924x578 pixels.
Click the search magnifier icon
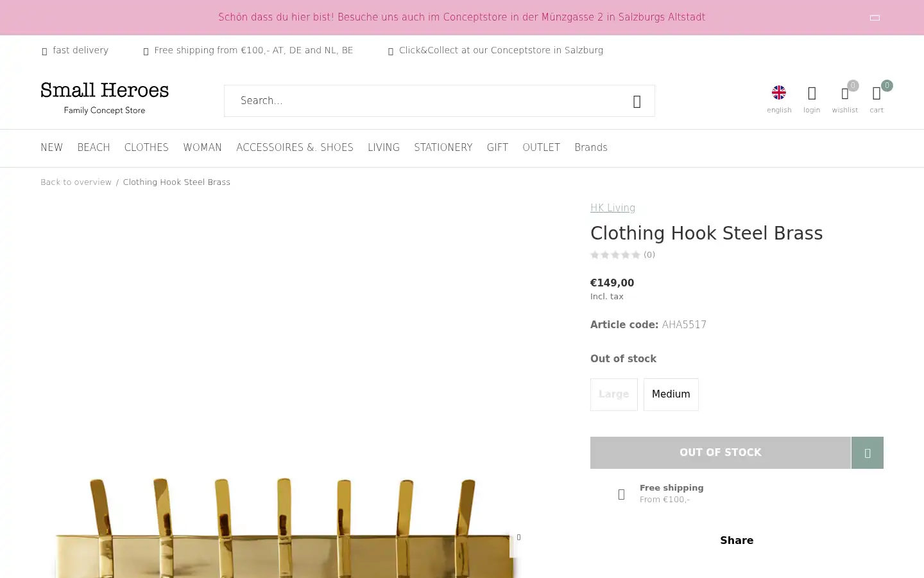click(x=637, y=101)
